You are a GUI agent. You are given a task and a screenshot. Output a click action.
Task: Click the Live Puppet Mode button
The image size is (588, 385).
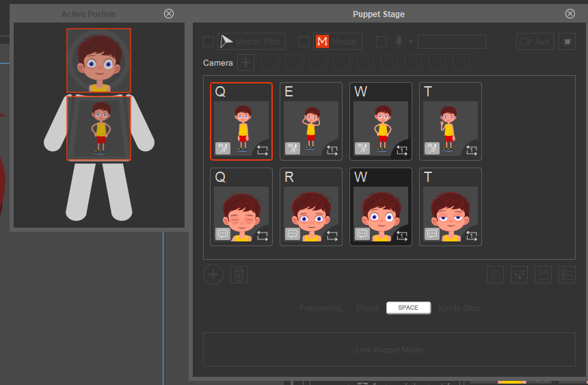click(389, 349)
